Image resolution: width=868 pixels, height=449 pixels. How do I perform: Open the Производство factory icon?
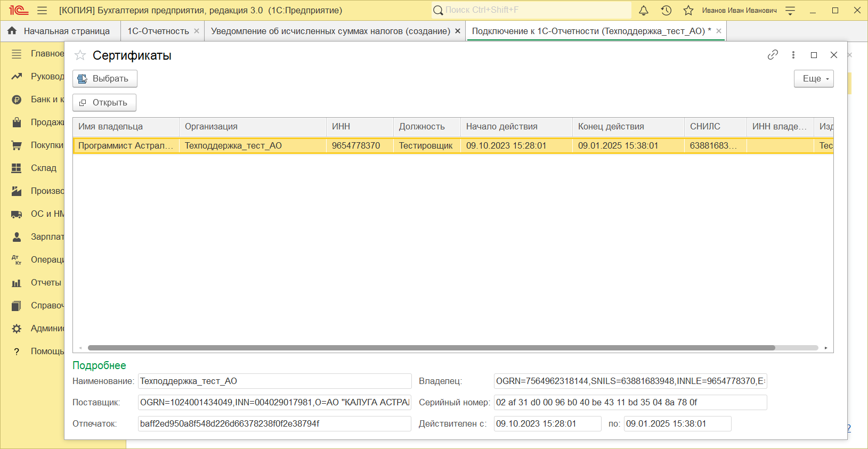click(17, 191)
